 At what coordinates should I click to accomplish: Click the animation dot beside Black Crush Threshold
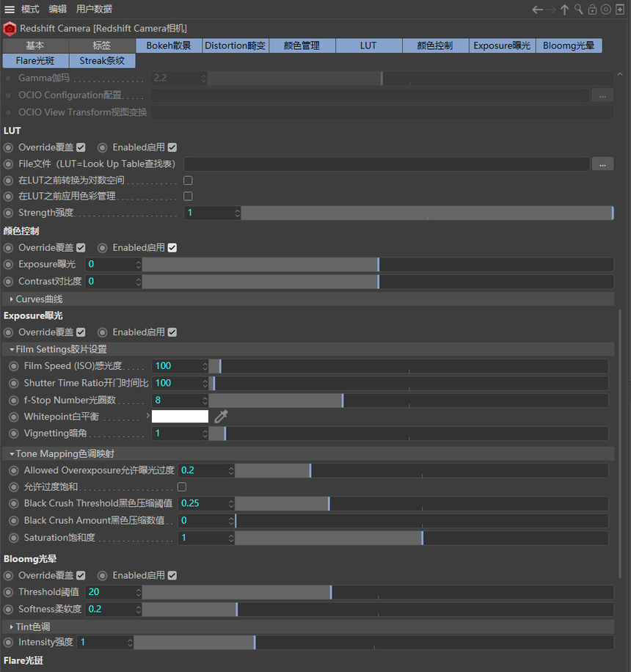[14, 503]
